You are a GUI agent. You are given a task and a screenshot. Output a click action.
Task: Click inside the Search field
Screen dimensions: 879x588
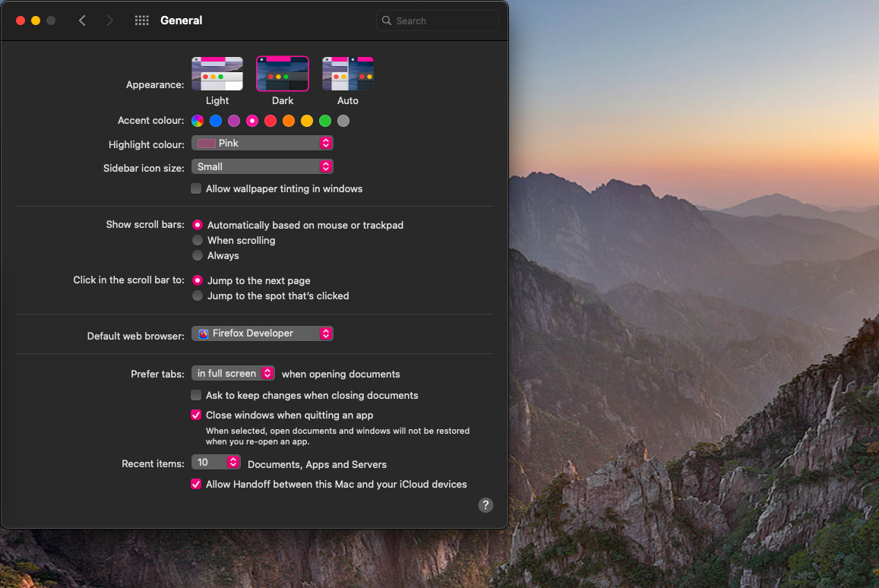tap(438, 21)
